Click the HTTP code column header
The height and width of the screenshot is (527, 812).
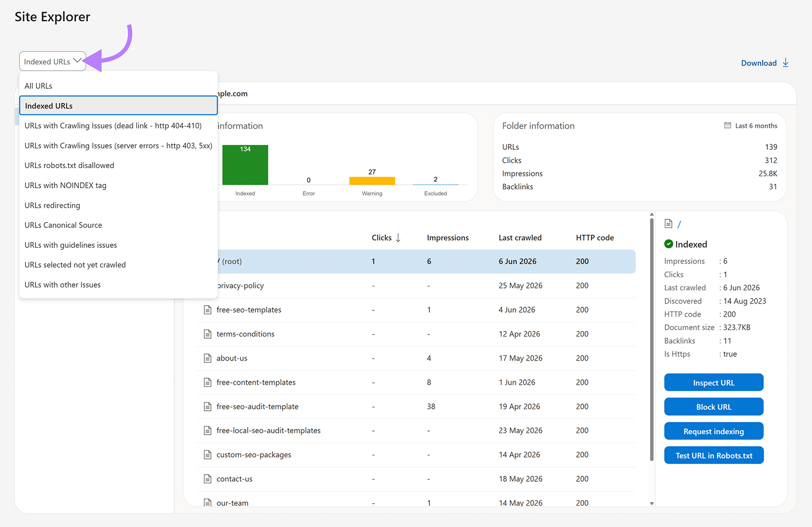click(x=595, y=238)
